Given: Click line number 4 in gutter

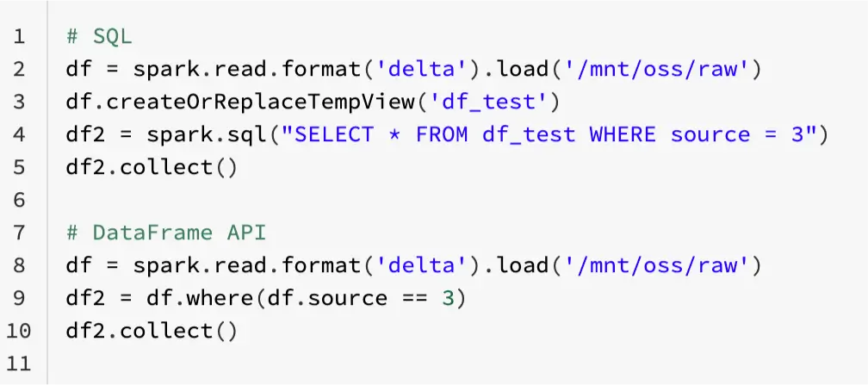Looking at the screenshot, I should (x=20, y=135).
